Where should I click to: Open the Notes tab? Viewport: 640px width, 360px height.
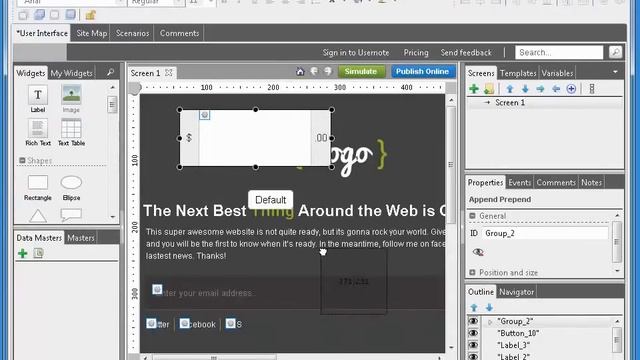pyautogui.click(x=591, y=182)
